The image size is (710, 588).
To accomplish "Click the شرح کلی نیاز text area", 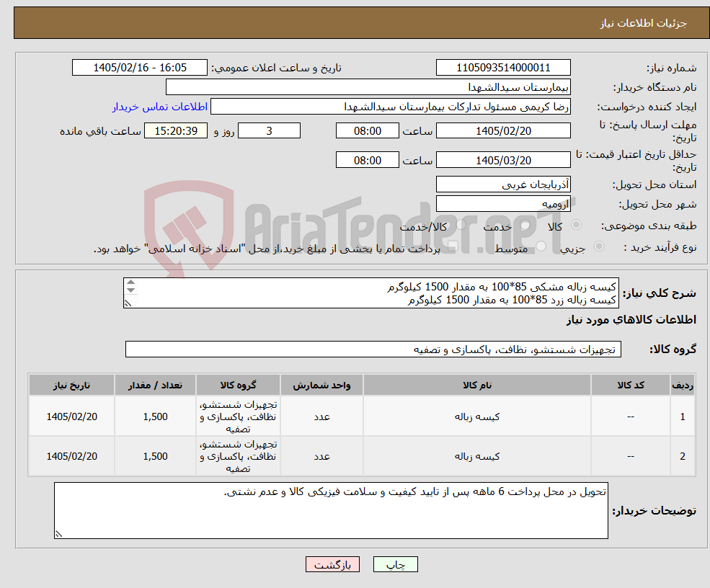I will click(370, 293).
